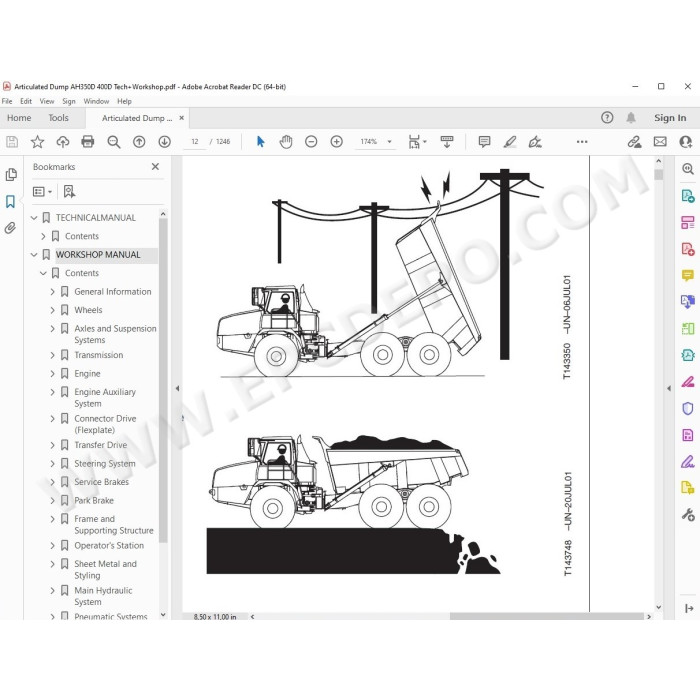The height and width of the screenshot is (700, 700).
Task: Activate the hand pan tool
Action: coord(286,142)
